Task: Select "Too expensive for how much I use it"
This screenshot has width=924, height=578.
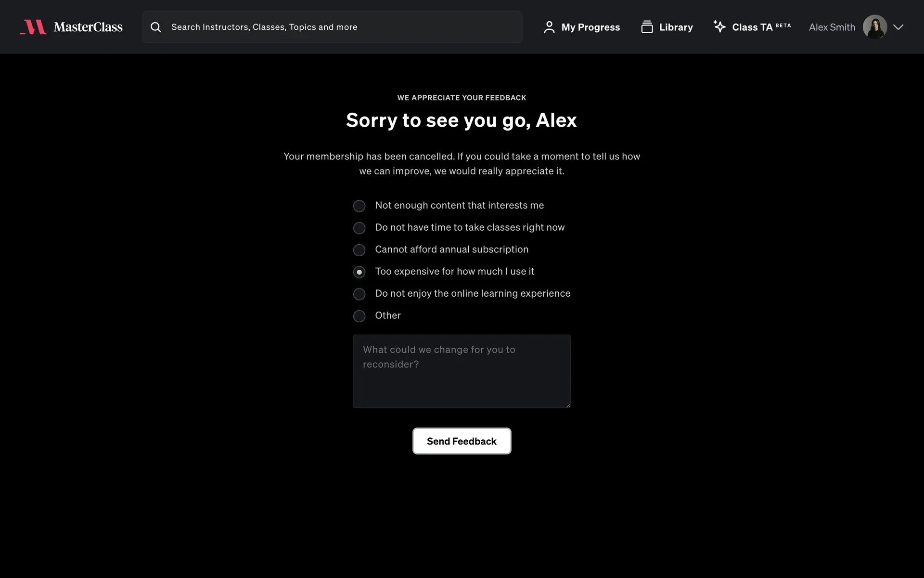Action: pos(359,272)
